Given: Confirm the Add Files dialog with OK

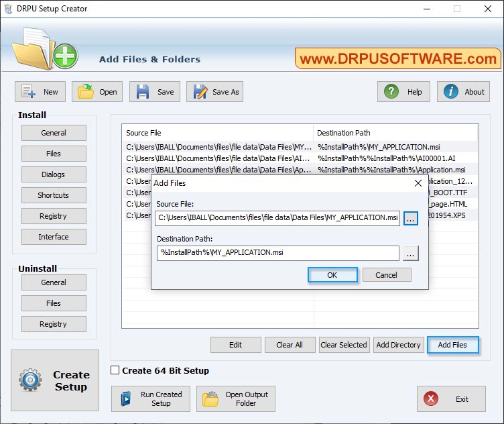Looking at the screenshot, I should click(332, 275).
